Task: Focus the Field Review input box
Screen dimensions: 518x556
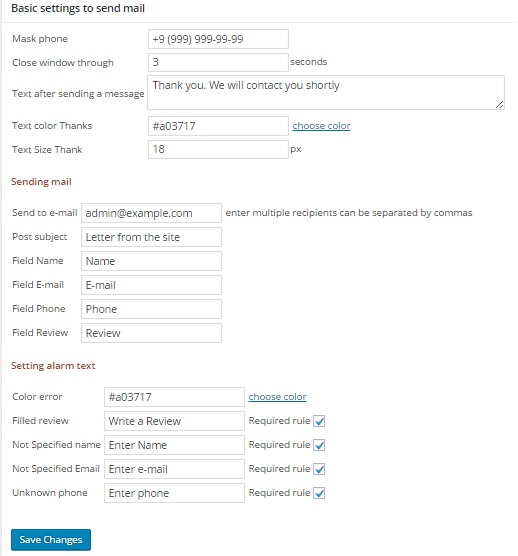Action: pyautogui.click(x=151, y=333)
